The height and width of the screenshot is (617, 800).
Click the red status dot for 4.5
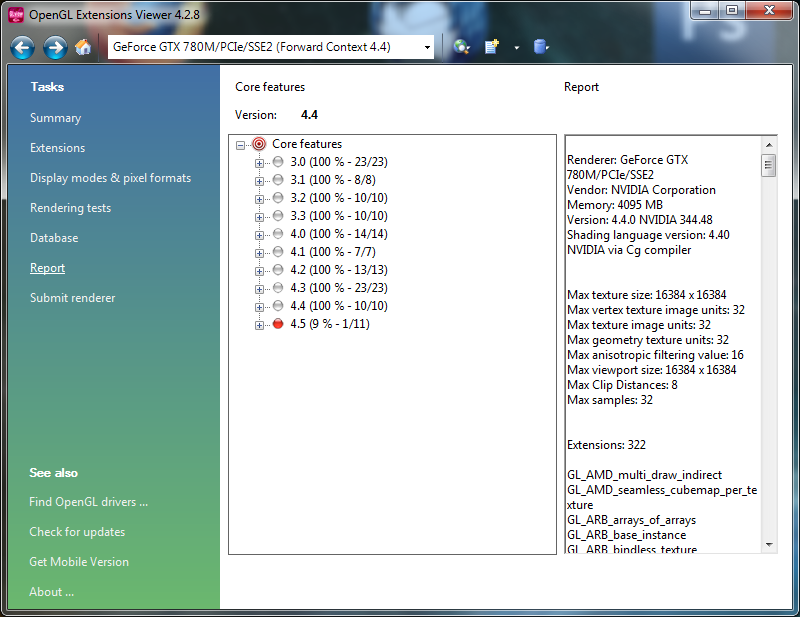point(278,324)
